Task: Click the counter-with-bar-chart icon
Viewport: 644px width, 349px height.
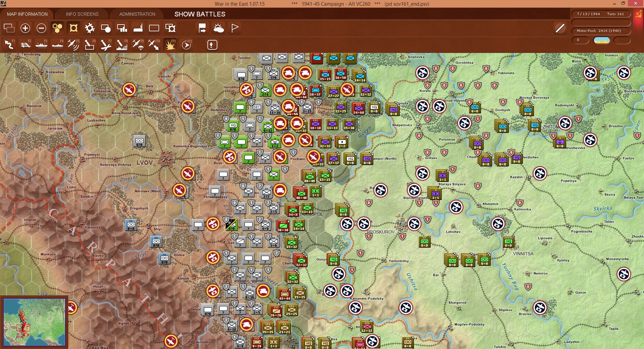Action: click(122, 28)
